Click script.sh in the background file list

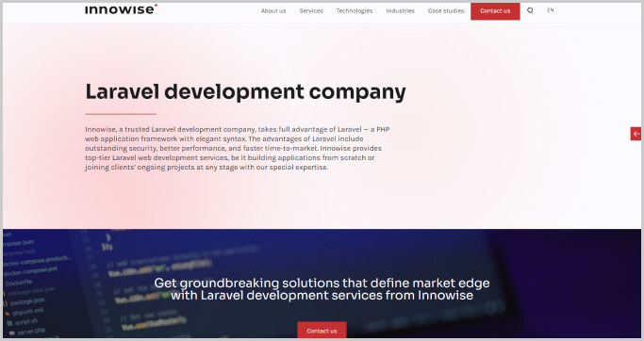click(25, 322)
